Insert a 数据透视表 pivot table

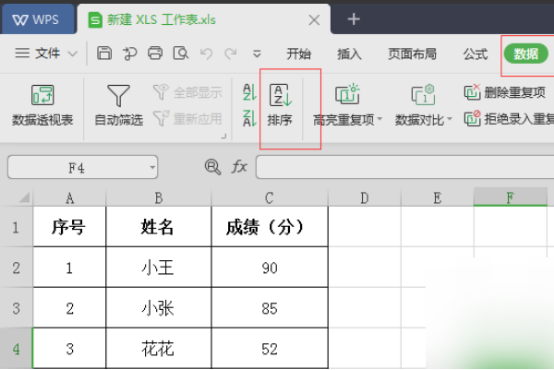click(x=43, y=105)
